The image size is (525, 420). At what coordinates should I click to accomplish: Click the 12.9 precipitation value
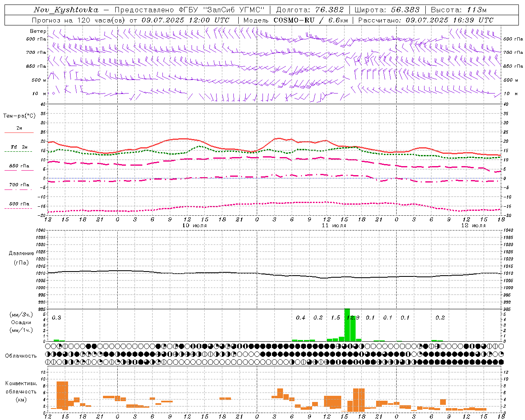click(353, 317)
